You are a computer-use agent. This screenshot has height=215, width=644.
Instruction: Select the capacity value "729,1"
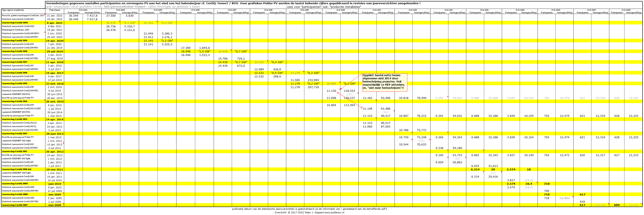click(241, 58)
